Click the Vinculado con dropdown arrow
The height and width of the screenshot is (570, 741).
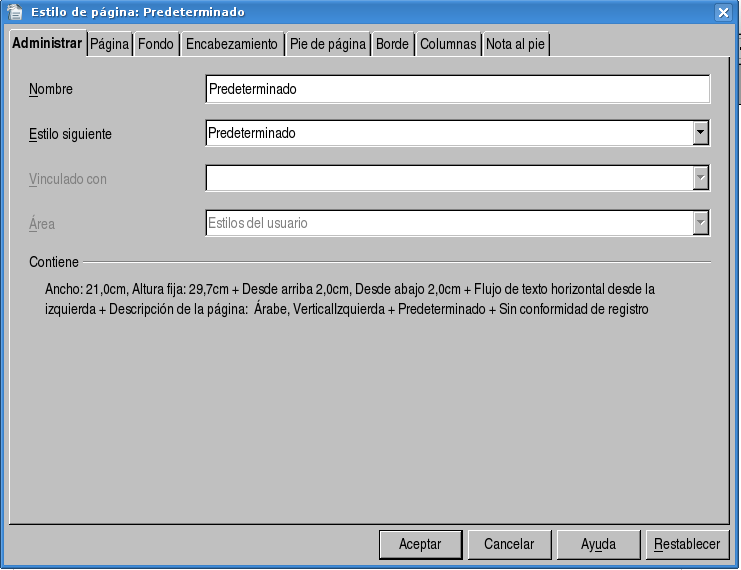point(701,178)
